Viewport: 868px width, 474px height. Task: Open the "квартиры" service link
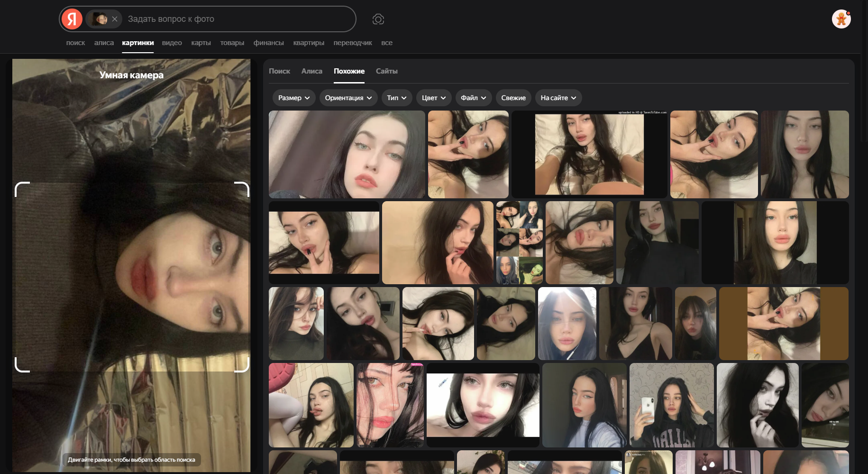pos(309,43)
